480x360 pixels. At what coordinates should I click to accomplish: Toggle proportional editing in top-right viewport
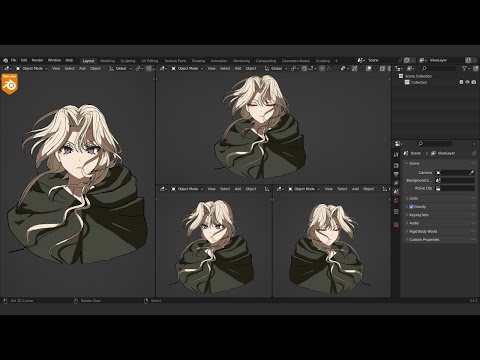click(322, 68)
